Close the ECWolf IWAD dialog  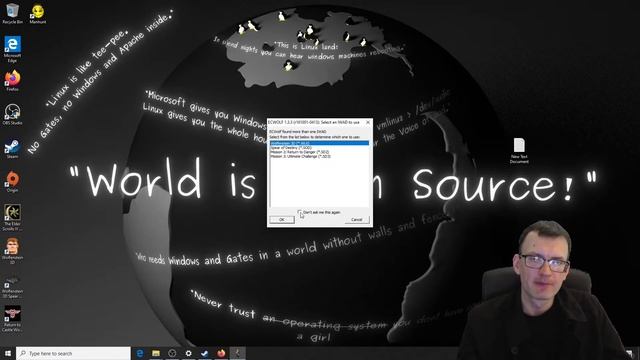pos(368,122)
